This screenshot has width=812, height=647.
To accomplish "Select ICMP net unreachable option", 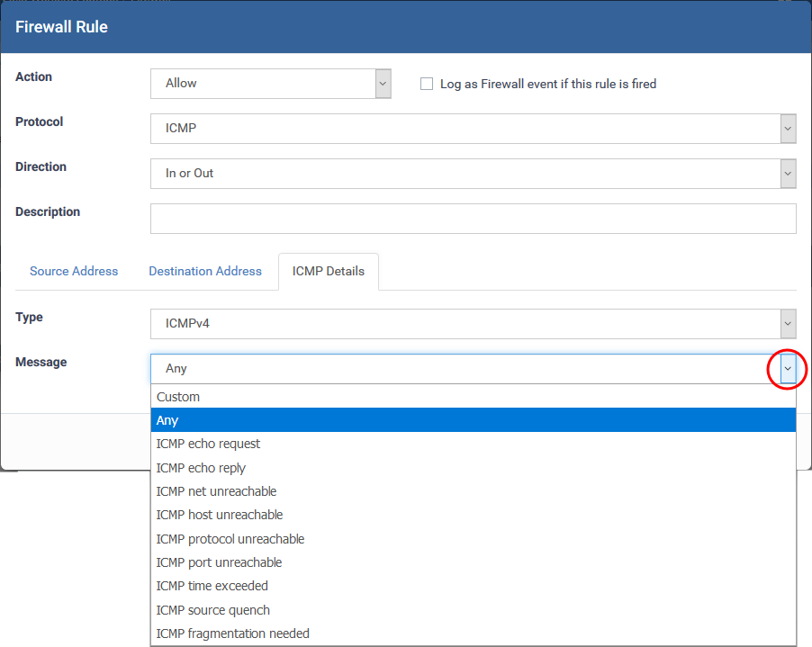I will click(x=216, y=491).
